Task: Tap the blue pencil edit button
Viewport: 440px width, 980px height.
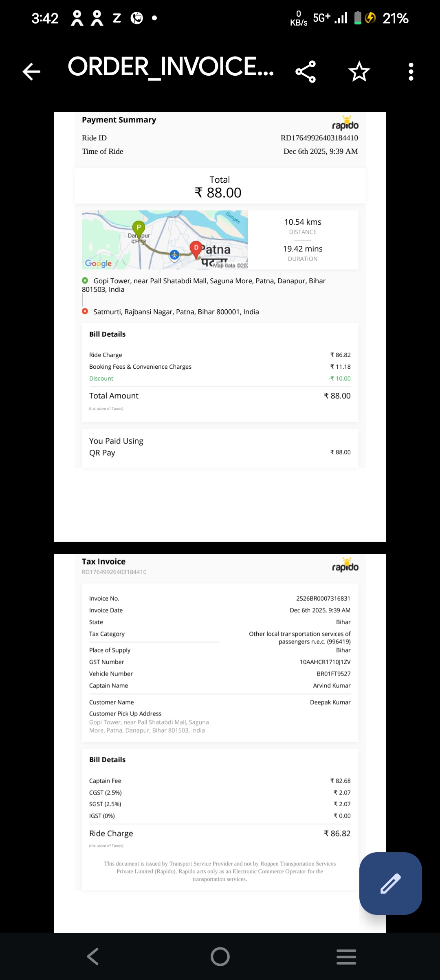Action: click(x=390, y=883)
